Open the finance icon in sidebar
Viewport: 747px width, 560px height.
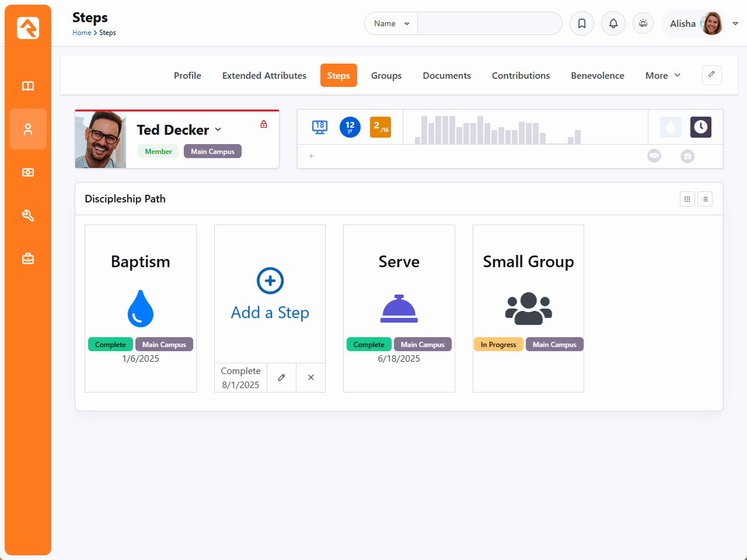tap(28, 173)
